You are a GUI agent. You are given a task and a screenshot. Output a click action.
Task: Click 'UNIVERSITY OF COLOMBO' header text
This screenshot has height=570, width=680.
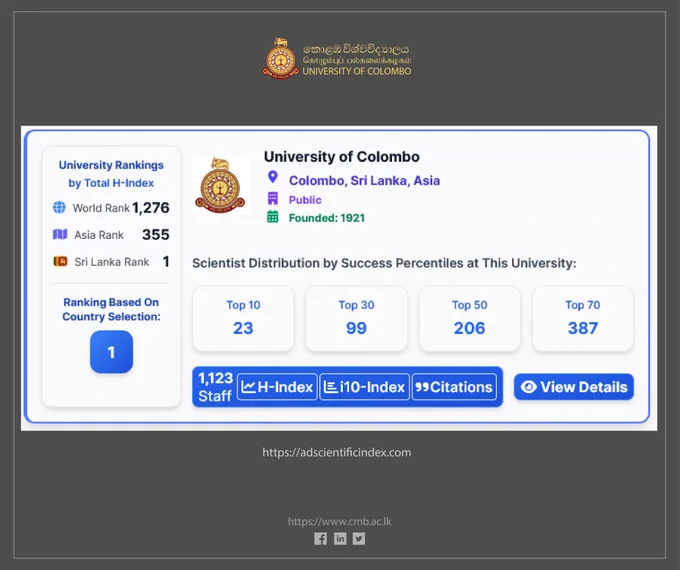pyautogui.click(x=356, y=71)
